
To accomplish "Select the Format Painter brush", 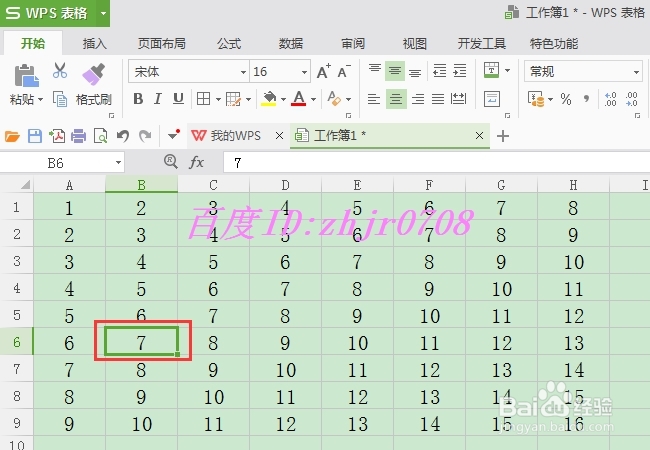I will 93,74.
